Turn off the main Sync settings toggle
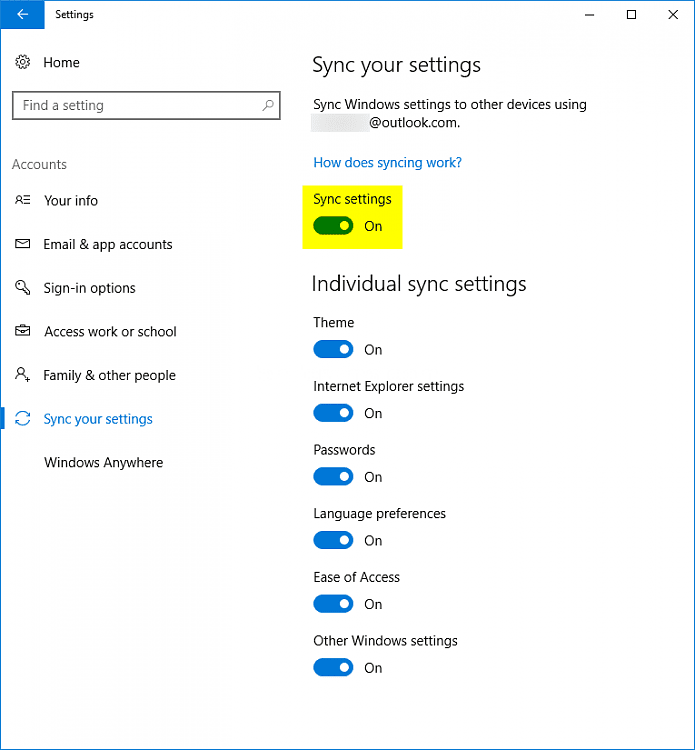695x750 pixels. coord(333,226)
